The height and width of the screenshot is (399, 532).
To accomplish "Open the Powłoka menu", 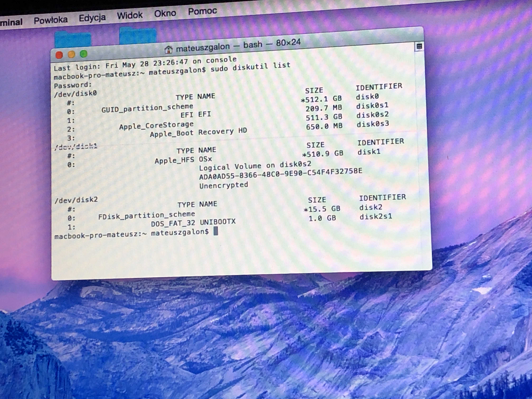I will tap(51, 20).
